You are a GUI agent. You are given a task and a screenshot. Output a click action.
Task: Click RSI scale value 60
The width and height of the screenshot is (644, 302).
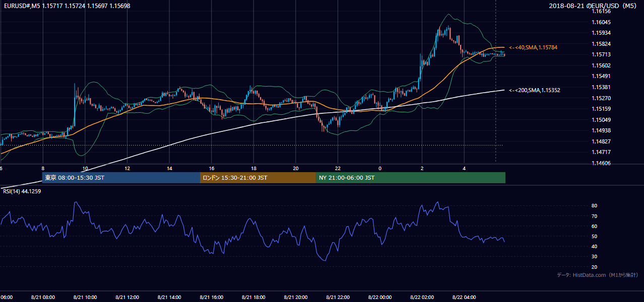pyautogui.click(x=595, y=226)
